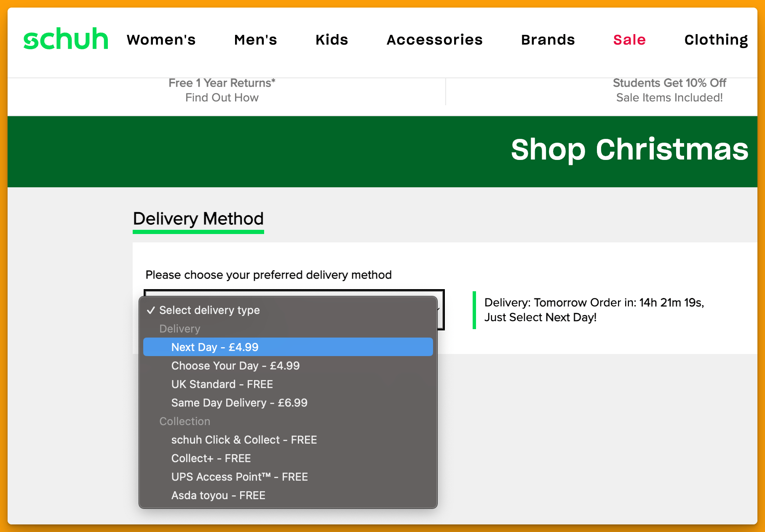
Task: Open the Men's navigation menu
Action: click(256, 40)
